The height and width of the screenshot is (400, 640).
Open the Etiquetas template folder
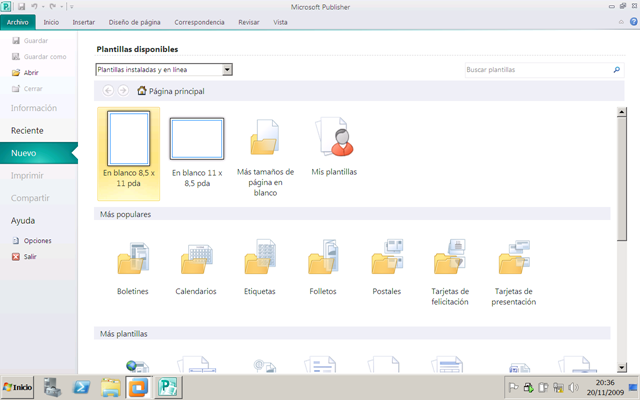pos(260,267)
